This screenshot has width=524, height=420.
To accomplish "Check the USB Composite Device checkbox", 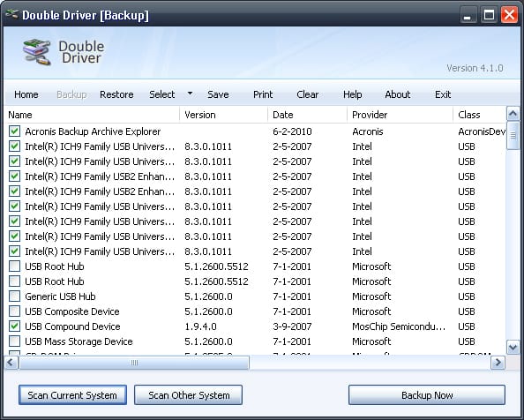I will click(14, 311).
